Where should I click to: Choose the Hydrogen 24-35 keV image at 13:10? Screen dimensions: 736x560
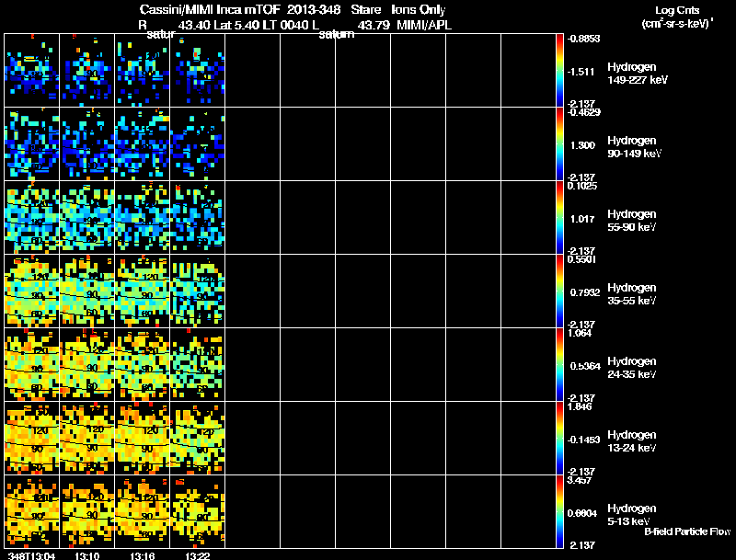pos(86,365)
